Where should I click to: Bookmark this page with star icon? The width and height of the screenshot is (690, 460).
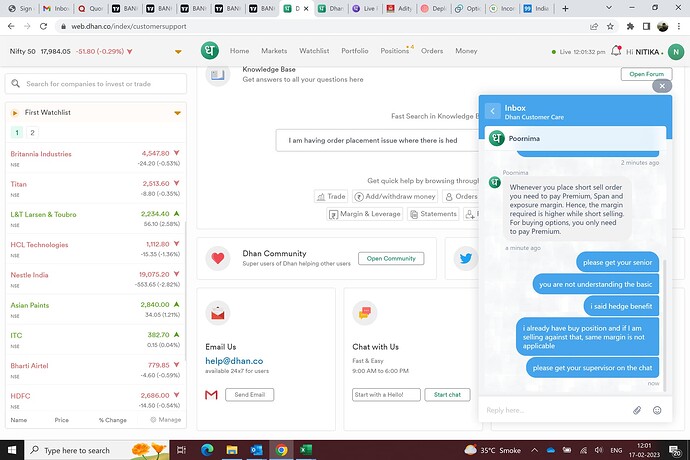point(610,26)
